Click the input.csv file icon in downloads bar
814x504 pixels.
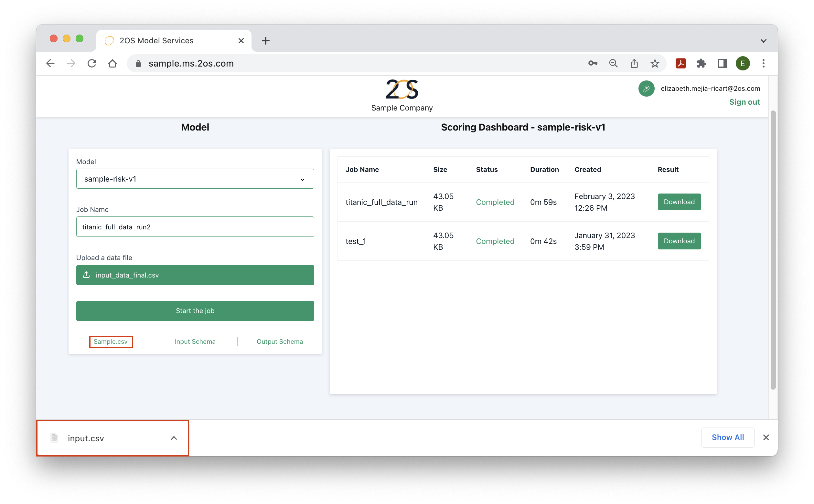pos(54,438)
